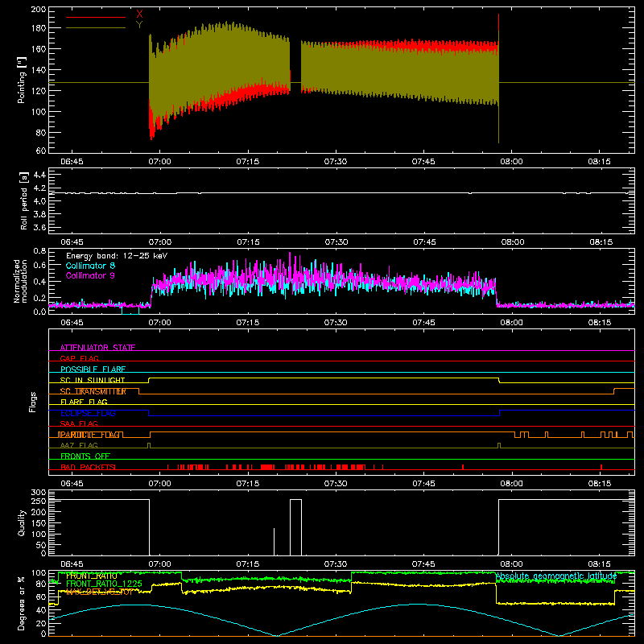The image size is (644, 644).
Task: Click the 08:15 label under Pointing plot
Action: 599,162
